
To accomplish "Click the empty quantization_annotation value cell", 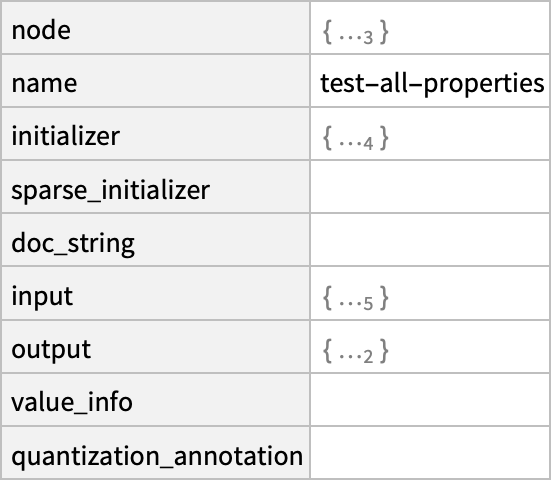I will point(430,453).
